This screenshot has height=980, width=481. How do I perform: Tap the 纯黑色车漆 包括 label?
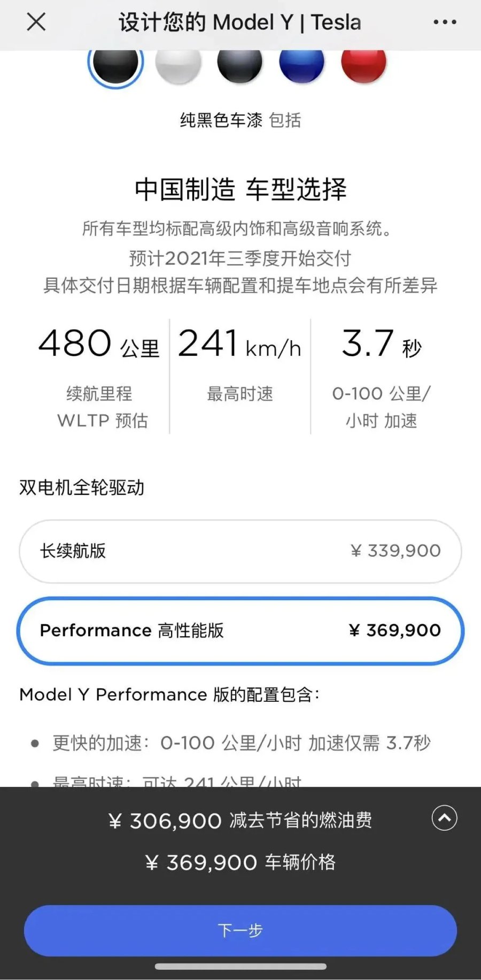[x=241, y=120]
